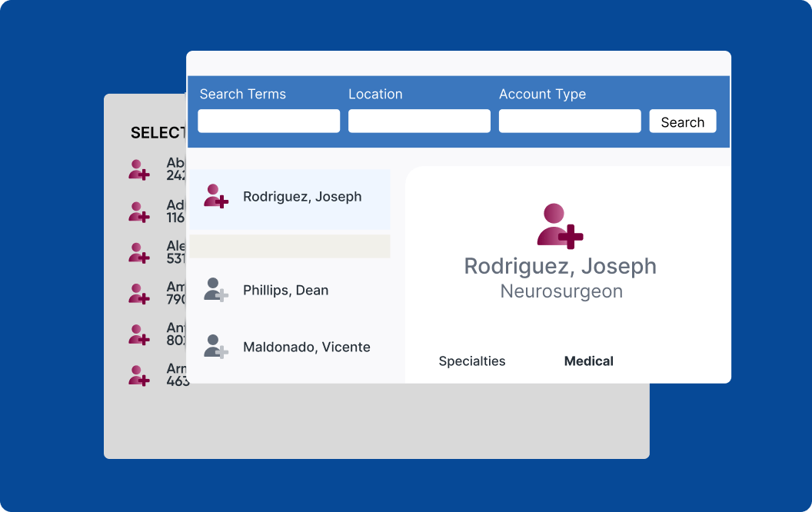812x512 pixels.
Task: Click the large profile icon on Rodriguez's detail card
Action: point(560,227)
